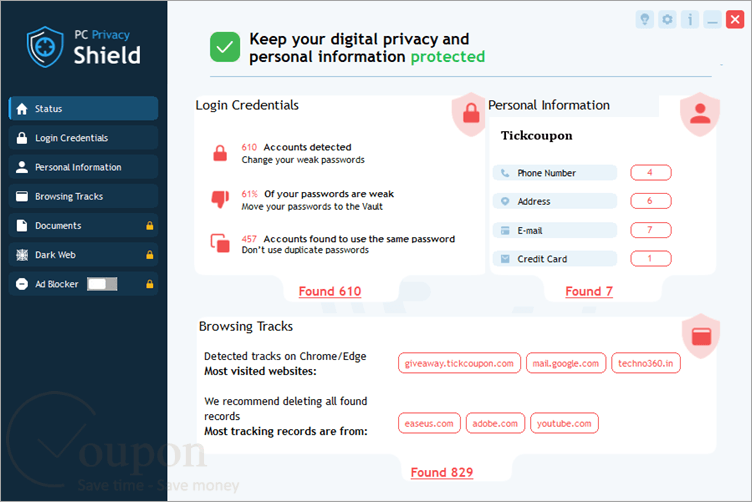Go to the Status page

(x=83, y=108)
